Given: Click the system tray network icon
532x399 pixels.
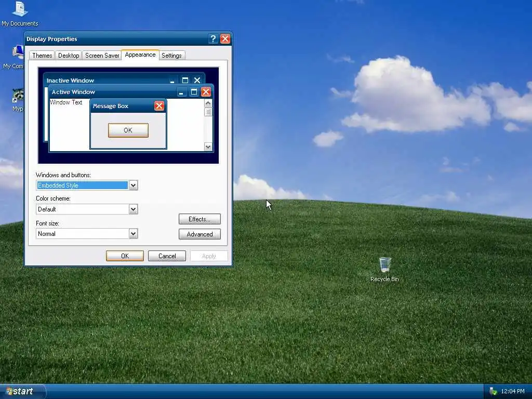Looking at the screenshot, I should pos(493,391).
